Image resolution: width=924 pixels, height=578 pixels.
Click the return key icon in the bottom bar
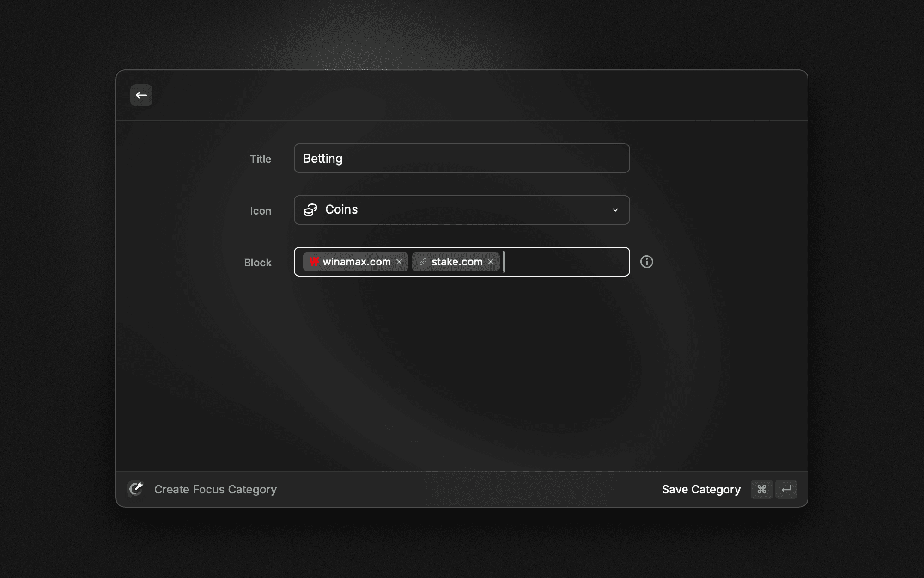click(x=786, y=489)
